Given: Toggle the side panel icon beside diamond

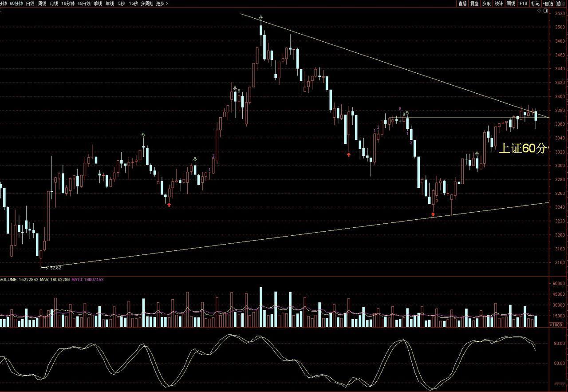Looking at the screenshot, I should coord(546,11).
